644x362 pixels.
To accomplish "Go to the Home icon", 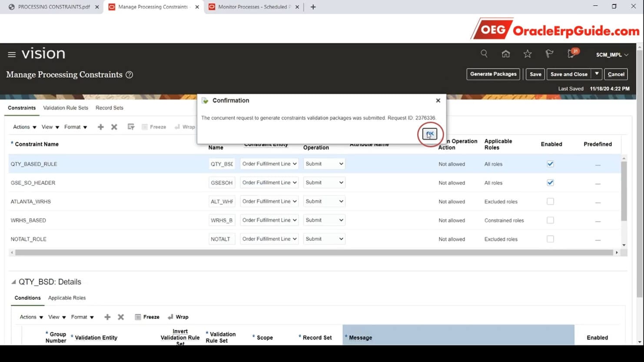I will [506, 53].
